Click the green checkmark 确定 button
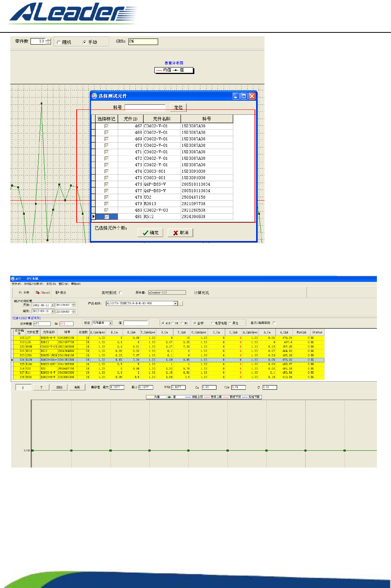 (151, 233)
